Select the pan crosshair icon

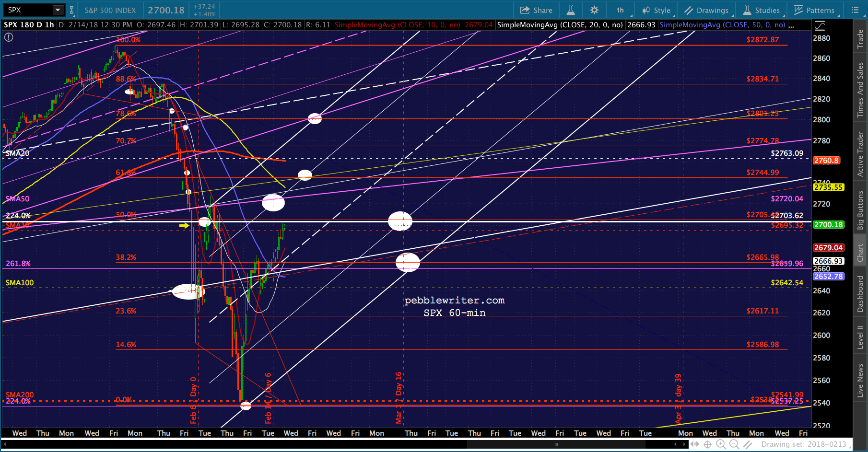[707, 444]
